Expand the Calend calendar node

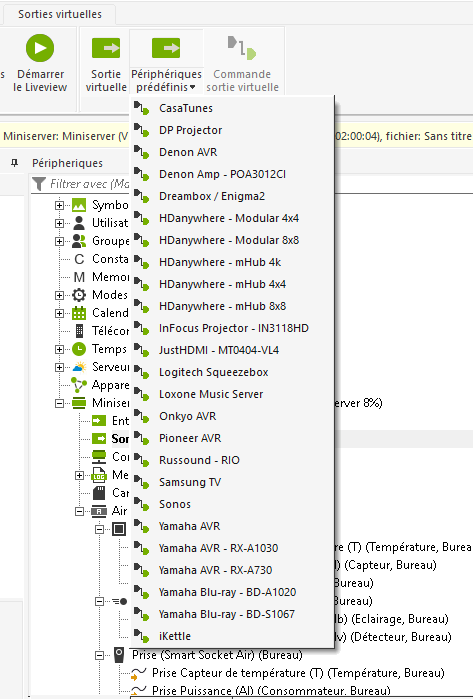59,313
